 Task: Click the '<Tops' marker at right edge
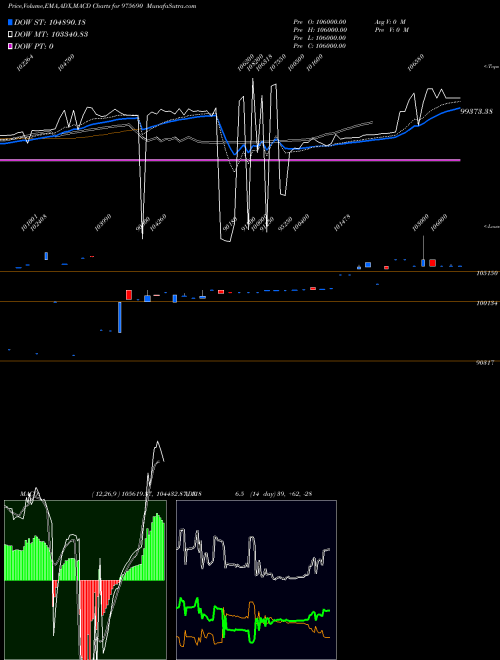point(491,67)
